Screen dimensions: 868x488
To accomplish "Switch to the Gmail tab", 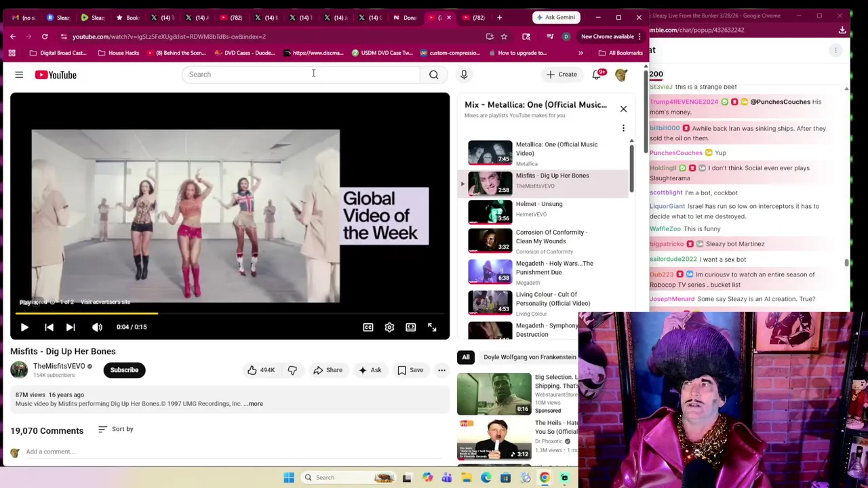I will (x=24, y=18).
